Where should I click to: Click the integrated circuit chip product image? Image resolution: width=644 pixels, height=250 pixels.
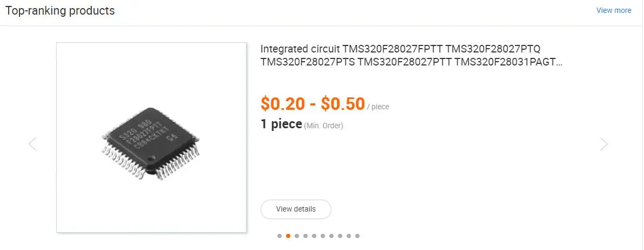click(x=151, y=137)
